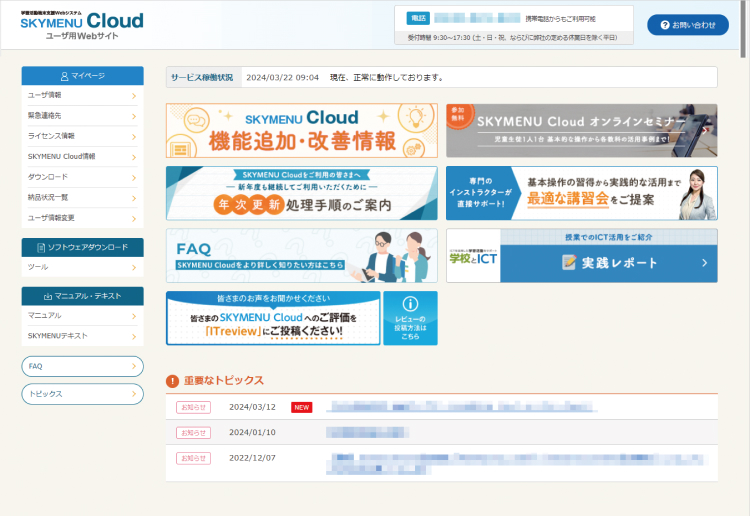The image size is (750, 516).
Task: Click the 実践レポート button
Action: click(609, 263)
